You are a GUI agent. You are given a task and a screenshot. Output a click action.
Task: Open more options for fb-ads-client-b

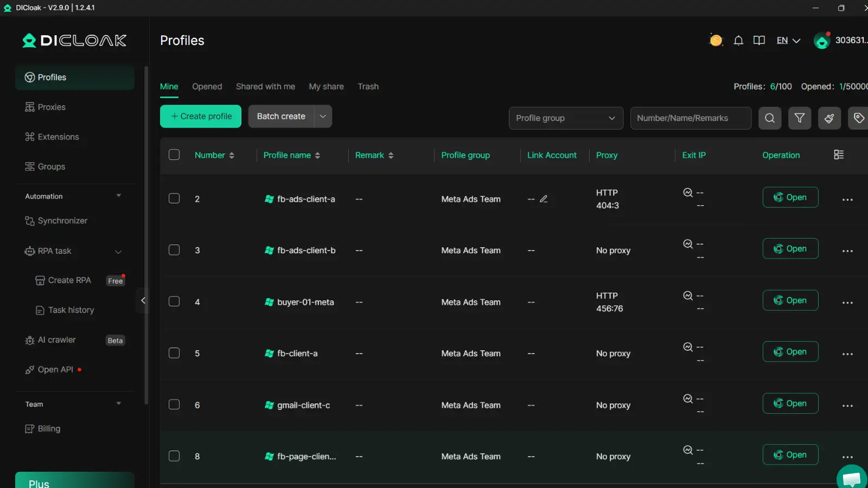click(x=847, y=251)
